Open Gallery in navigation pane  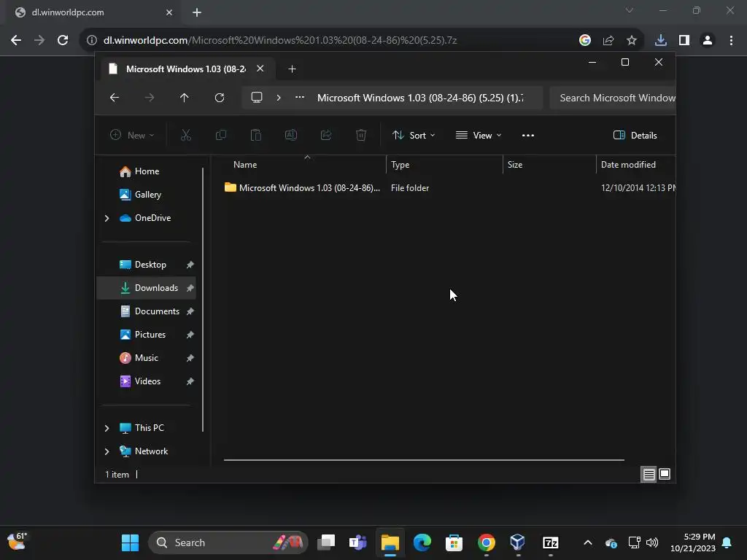147,195
